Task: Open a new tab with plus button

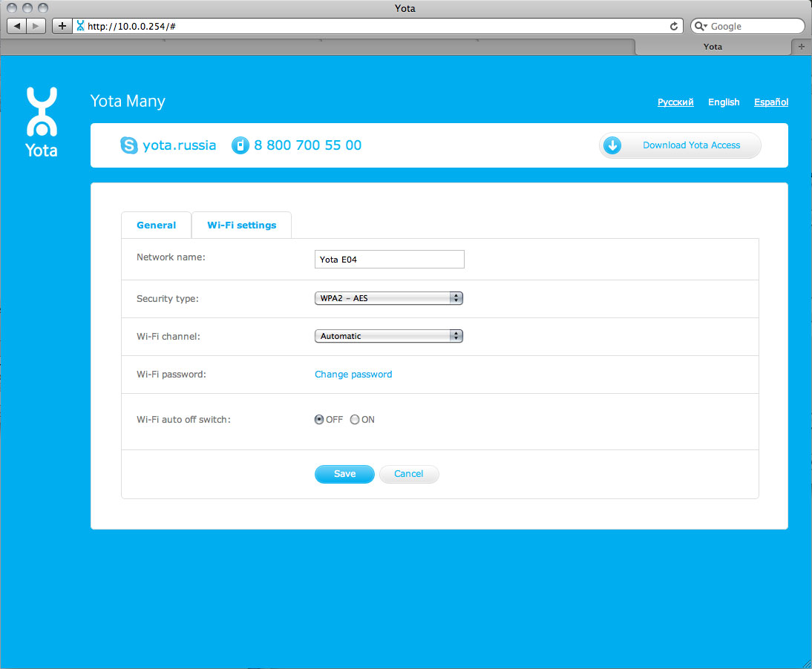Action: (x=802, y=47)
